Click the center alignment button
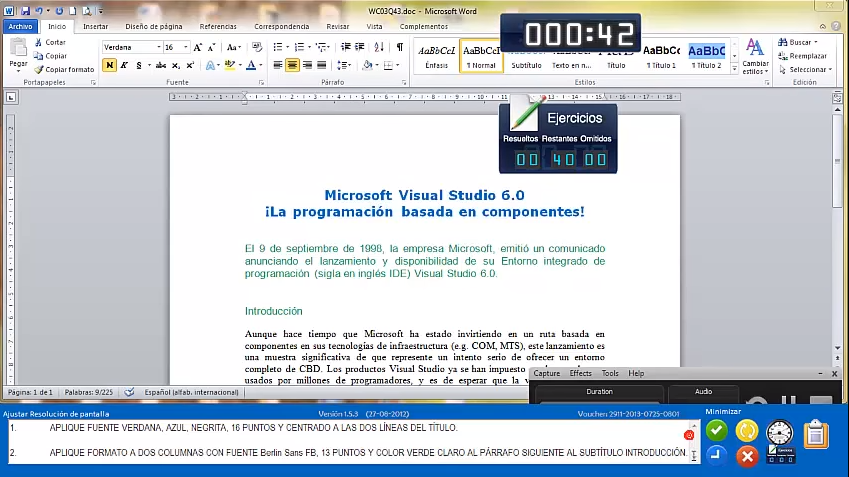The width and height of the screenshot is (849, 477). click(292, 65)
